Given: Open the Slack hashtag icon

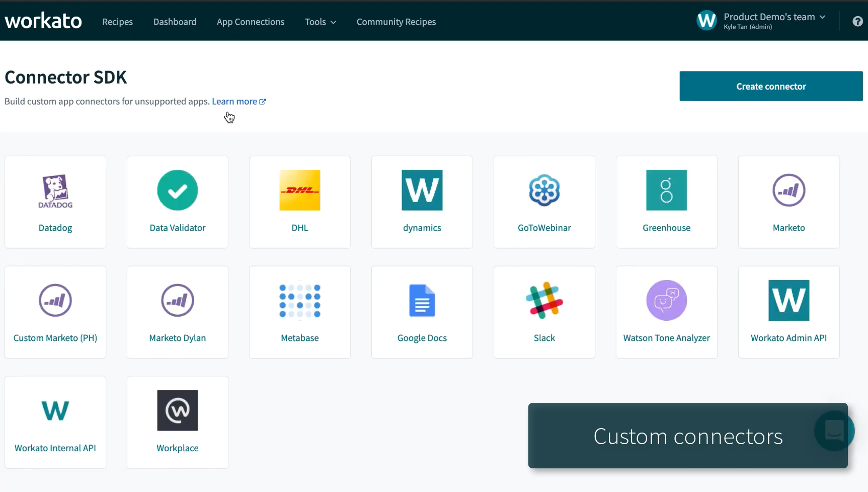Looking at the screenshot, I should coord(544,300).
